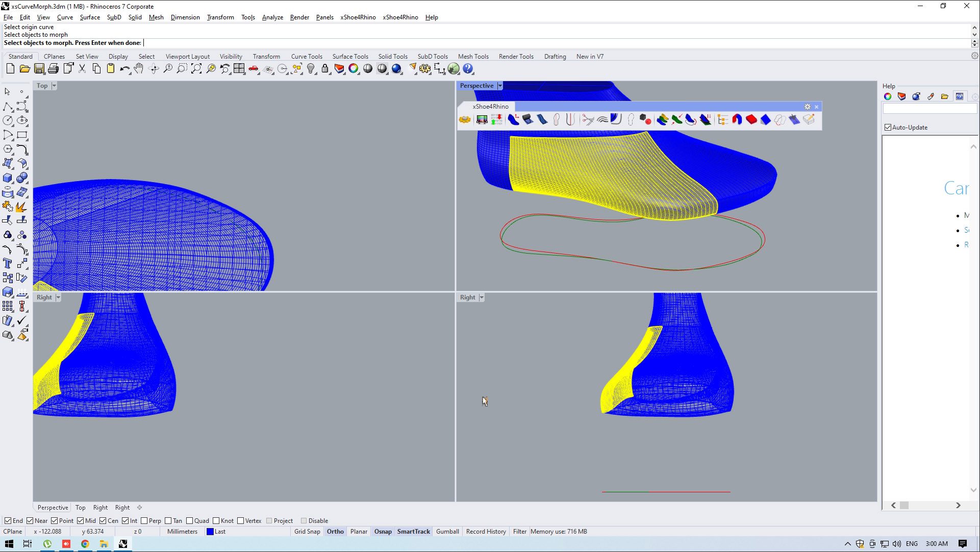
Task: Toggle the Perp osnap checkbox
Action: pos(144,521)
